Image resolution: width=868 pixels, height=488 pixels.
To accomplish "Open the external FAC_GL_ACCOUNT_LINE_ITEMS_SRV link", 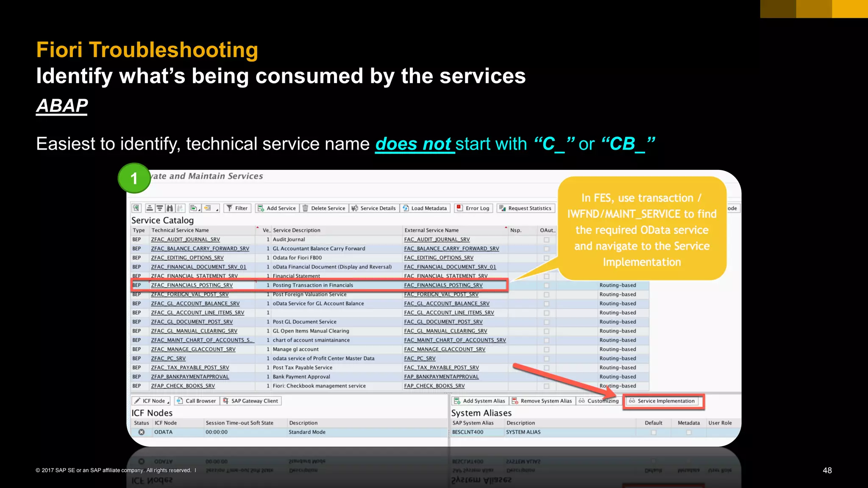I will tap(449, 313).
